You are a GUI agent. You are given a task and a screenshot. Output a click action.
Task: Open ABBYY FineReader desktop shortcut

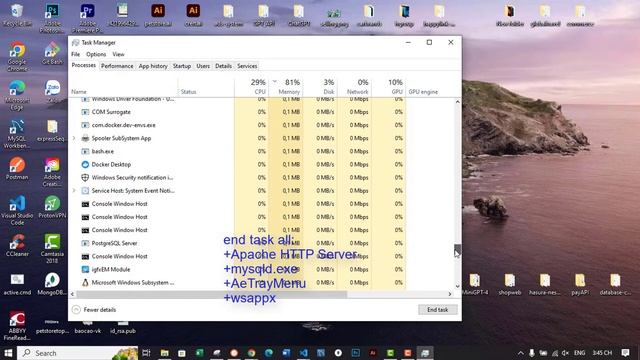coord(17,326)
